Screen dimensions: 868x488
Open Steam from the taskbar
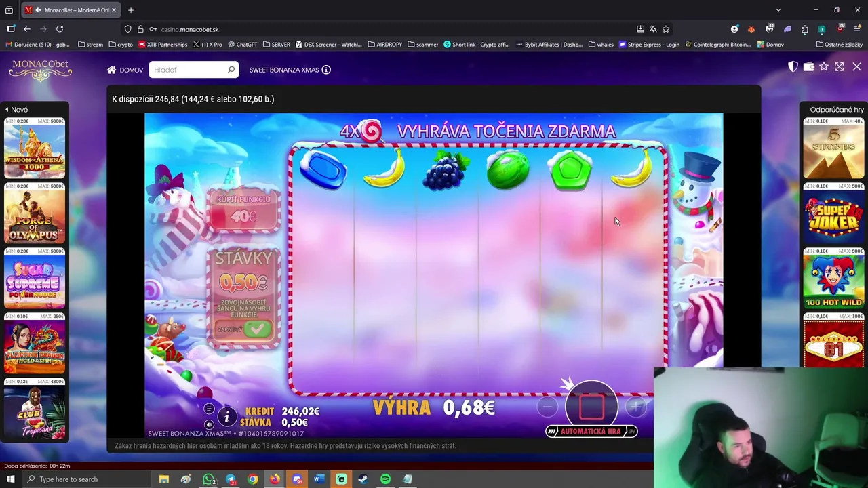pyautogui.click(x=363, y=479)
